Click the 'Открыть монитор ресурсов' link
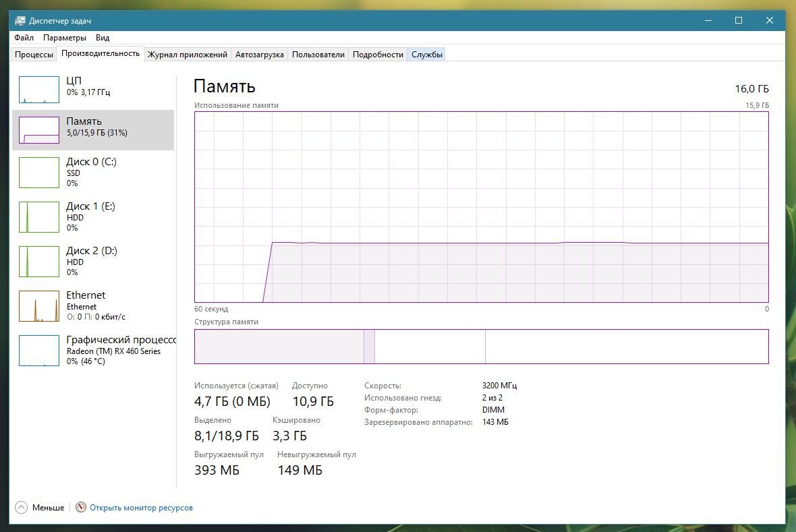796x532 pixels. click(x=141, y=508)
